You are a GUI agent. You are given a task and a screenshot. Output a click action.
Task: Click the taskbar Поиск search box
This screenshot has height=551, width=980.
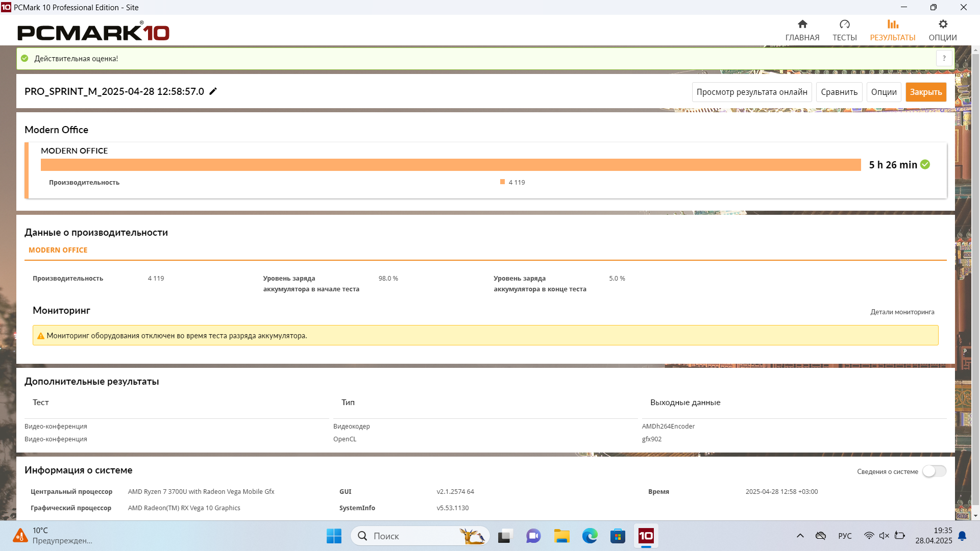(420, 536)
